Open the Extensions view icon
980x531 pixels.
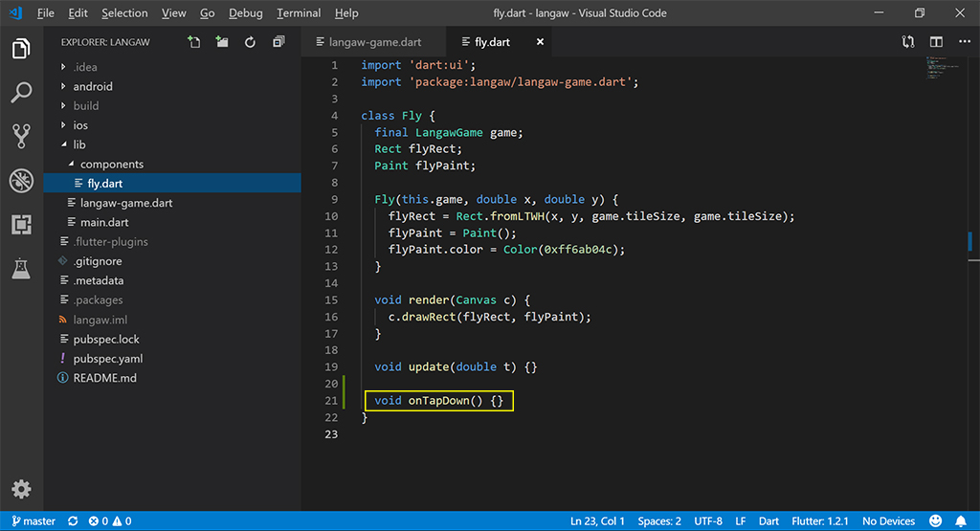pos(21,225)
